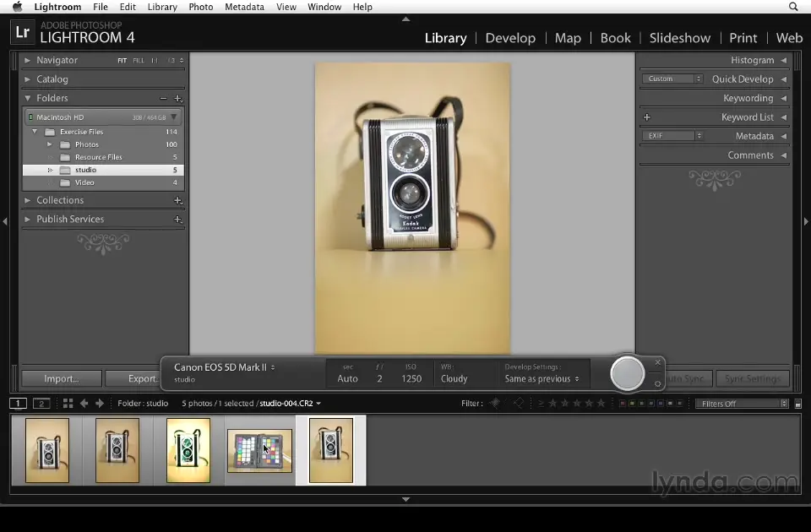Open the Apple menu
The width and height of the screenshot is (811, 532).
coord(17,7)
